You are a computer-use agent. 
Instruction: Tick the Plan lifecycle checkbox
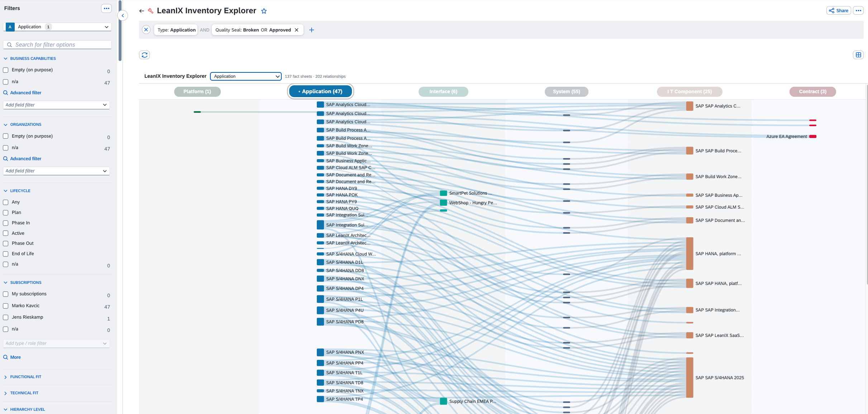tap(6, 213)
